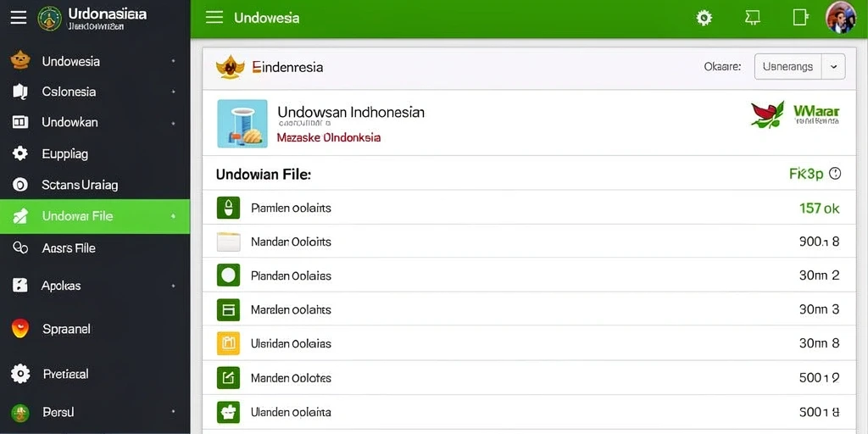Image resolution: width=868 pixels, height=434 pixels.
Task: Select Rvetieral in the sidebar
Action: point(95,374)
